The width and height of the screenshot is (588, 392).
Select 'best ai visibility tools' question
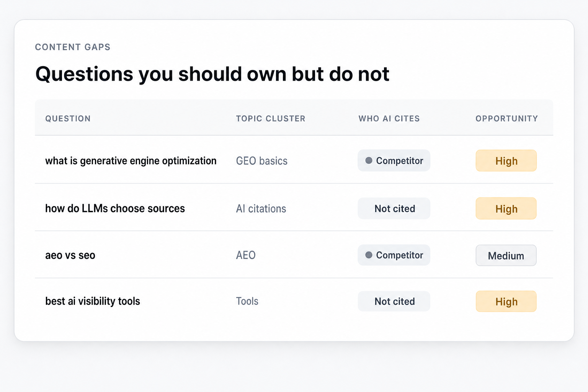(x=93, y=301)
